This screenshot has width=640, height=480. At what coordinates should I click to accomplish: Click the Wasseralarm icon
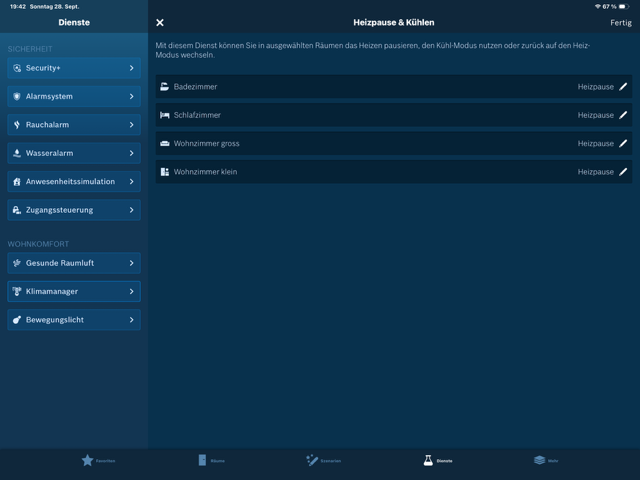[17, 153]
